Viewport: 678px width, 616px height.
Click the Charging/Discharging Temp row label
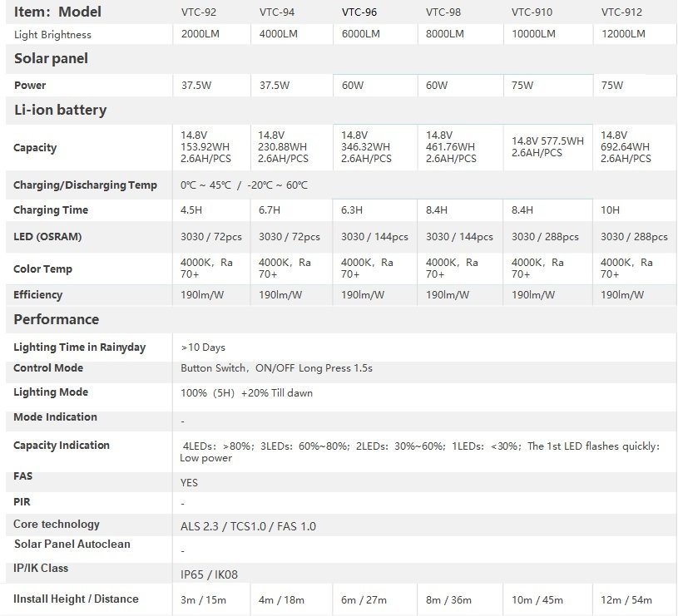coord(85,185)
